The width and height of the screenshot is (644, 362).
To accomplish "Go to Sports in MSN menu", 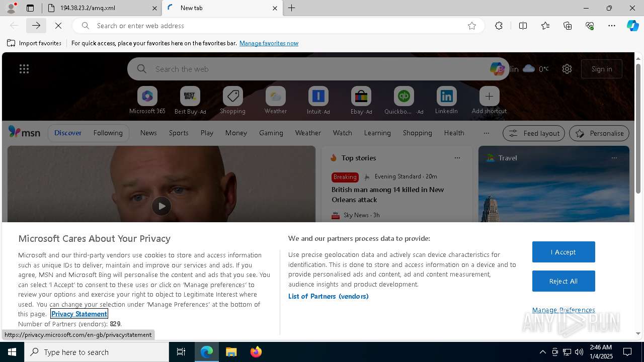I will tap(179, 133).
